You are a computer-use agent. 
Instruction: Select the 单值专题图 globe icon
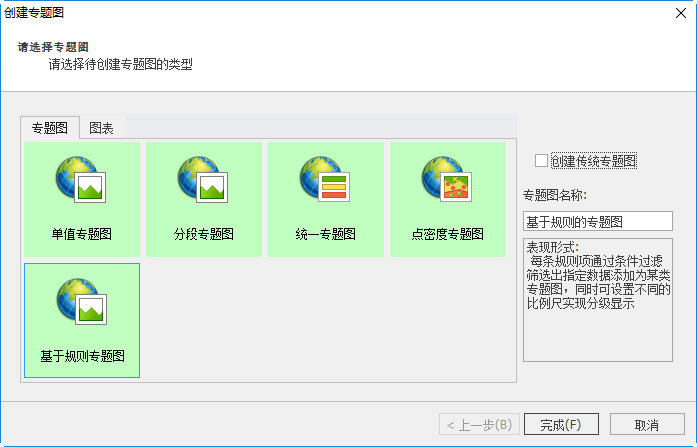(82, 180)
